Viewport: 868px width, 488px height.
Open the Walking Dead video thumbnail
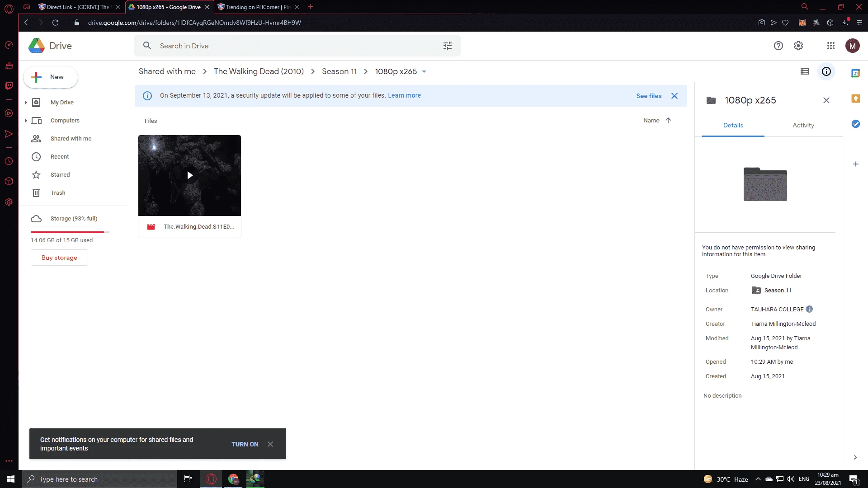click(189, 175)
